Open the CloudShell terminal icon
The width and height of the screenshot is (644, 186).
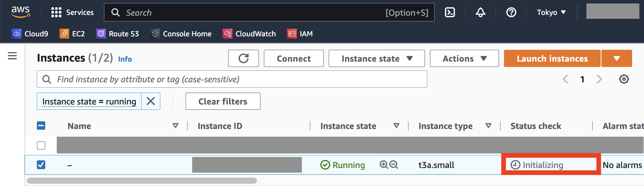(x=450, y=13)
